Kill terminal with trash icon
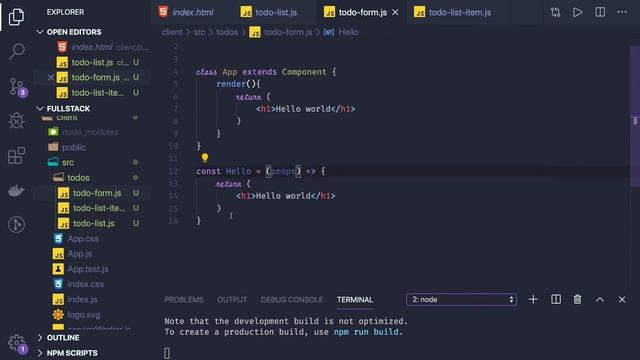Image resolution: width=640 pixels, height=360 pixels. [577, 300]
